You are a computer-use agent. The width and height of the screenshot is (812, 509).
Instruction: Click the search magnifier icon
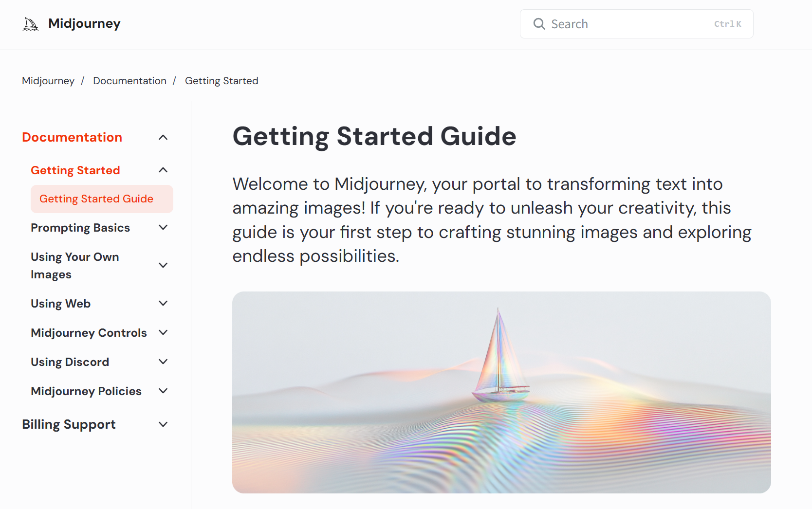(x=539, y=24)
